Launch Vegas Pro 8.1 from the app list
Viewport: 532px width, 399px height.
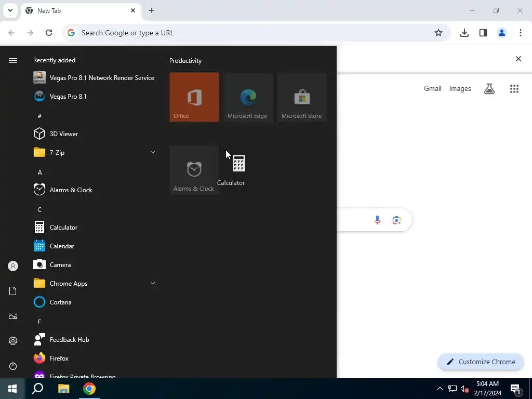(95, 96)
